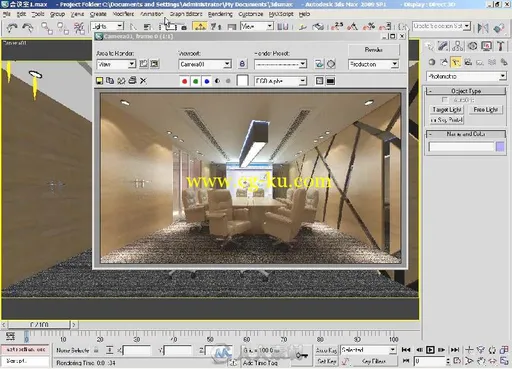Switch to the Utilities command panel (hammer)
The height and width of the screenshot is (369, 512).
pyautogui.click(x=501, y=46)
